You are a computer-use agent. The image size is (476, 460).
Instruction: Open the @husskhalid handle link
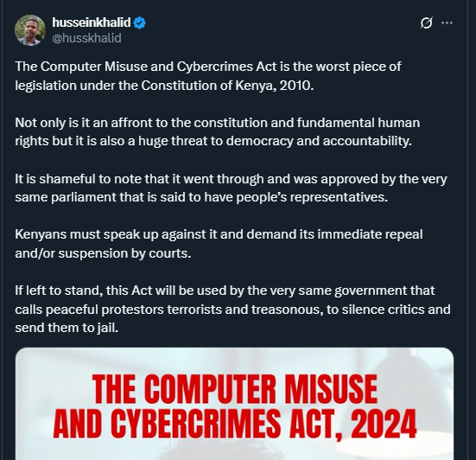point(86,38)
